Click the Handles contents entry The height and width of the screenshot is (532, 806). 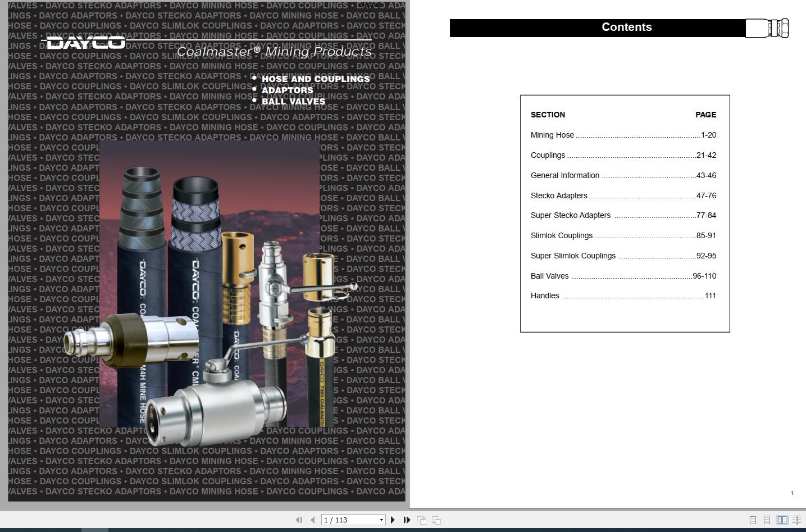623,295
